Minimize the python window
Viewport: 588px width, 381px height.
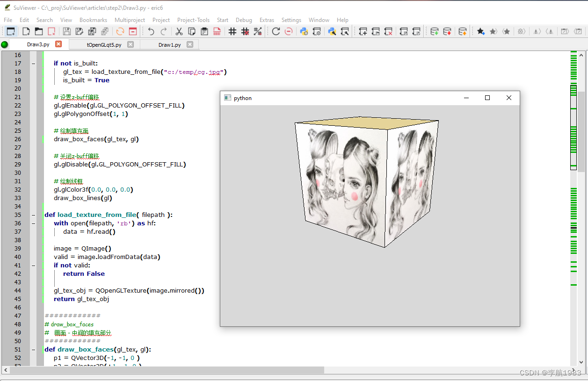coord(466,98)
